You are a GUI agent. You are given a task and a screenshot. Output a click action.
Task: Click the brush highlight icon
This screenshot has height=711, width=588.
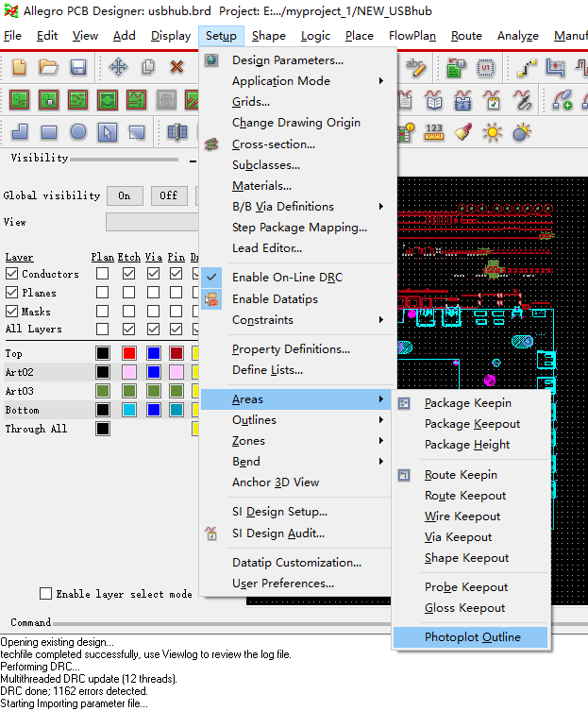pos(462,132)
